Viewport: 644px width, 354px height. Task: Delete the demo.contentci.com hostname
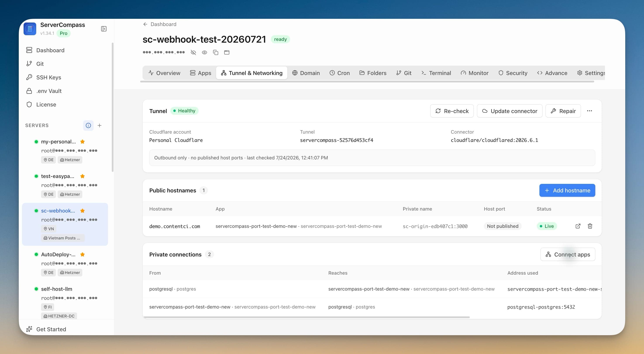tap(590, 226)
